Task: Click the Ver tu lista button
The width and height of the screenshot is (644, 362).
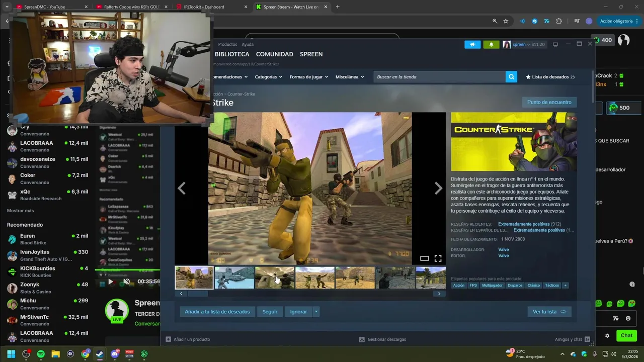Action: (549, 312)
